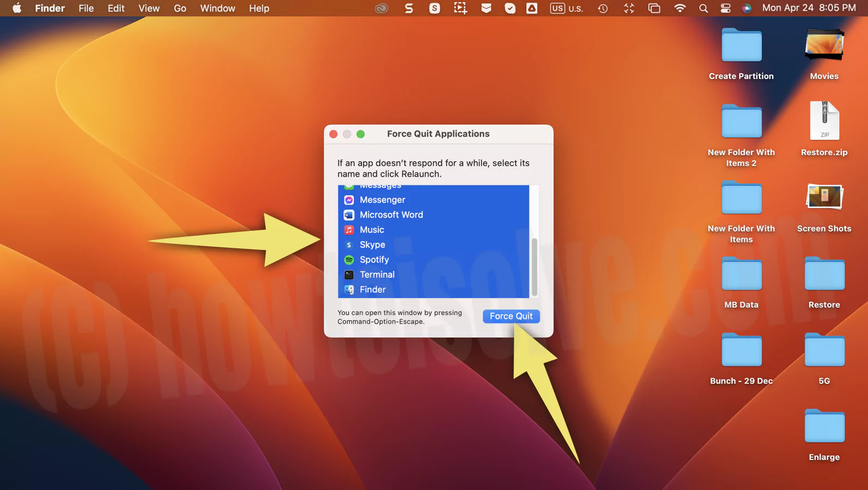Screen dimensions: 868x490
Task: Open the Go menu
Action: pyautogui.click(x=180, y=8)
